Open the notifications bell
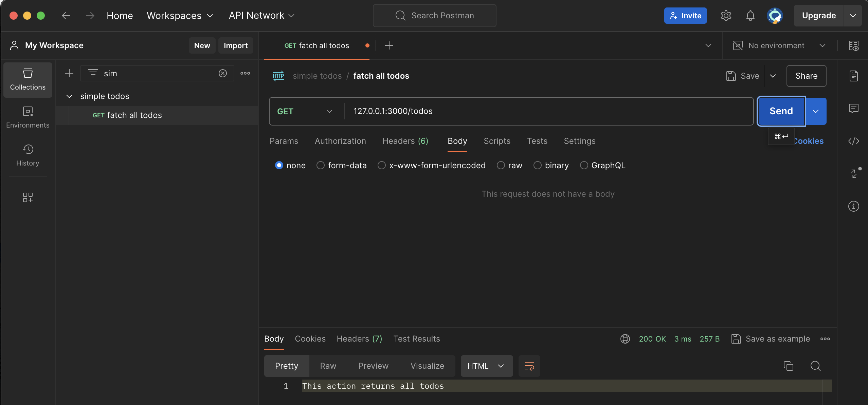This screenshot has width=868, height=405. coord(750,16)
